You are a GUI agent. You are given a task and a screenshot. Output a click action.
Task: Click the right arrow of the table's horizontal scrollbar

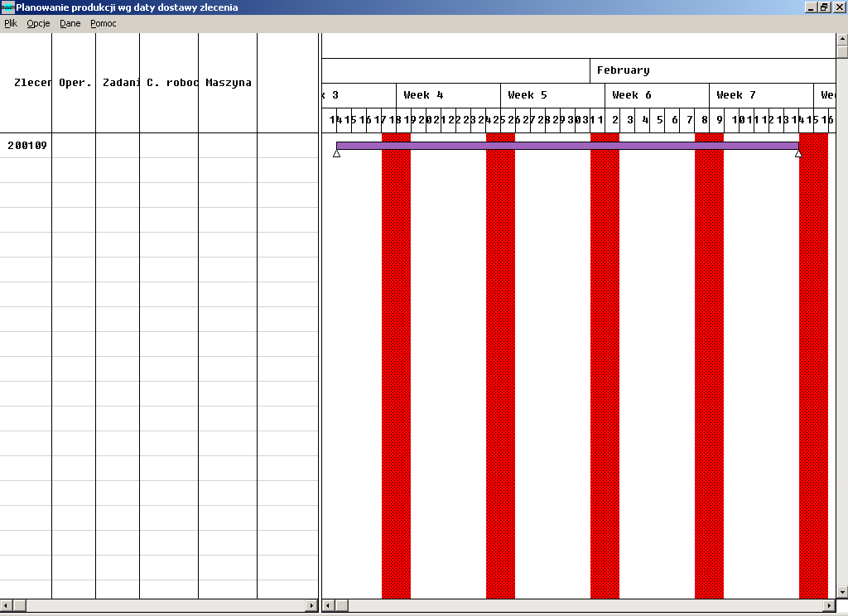click(x=311, y=606)
